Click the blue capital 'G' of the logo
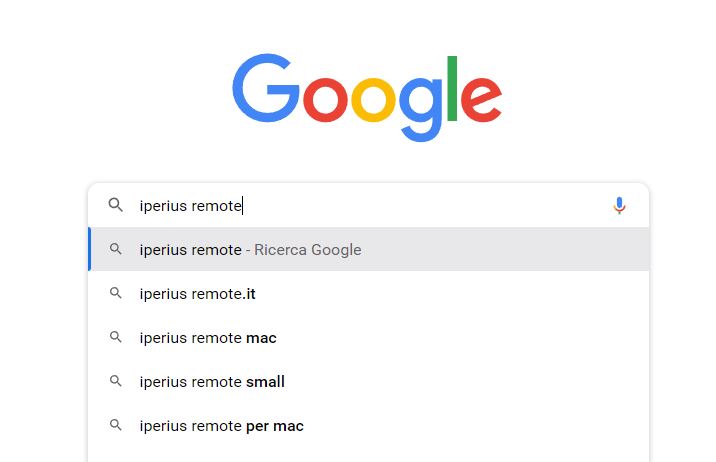Image resolution: width=716 pixels, height=462 pixels. tap(265, 89)
